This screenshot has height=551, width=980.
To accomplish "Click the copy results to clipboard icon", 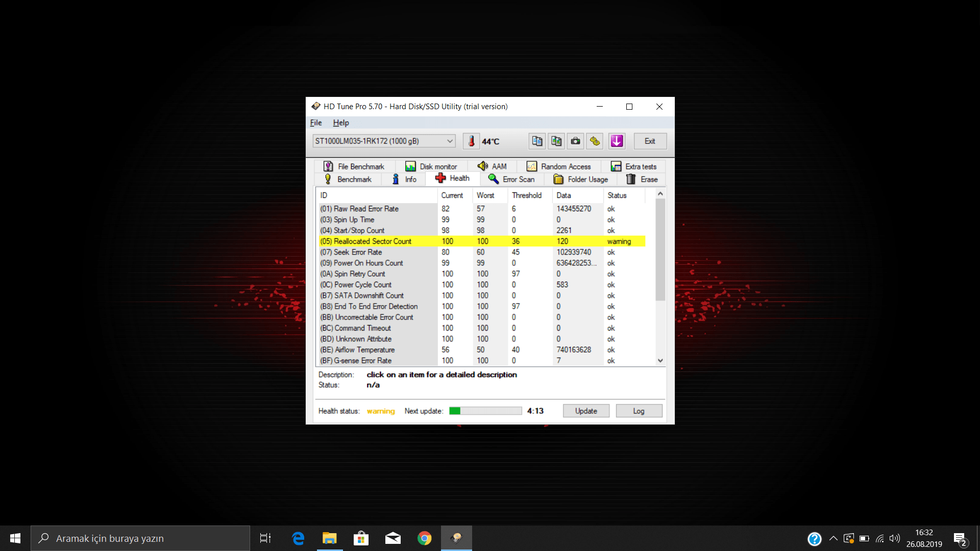I will click(537, 141).
